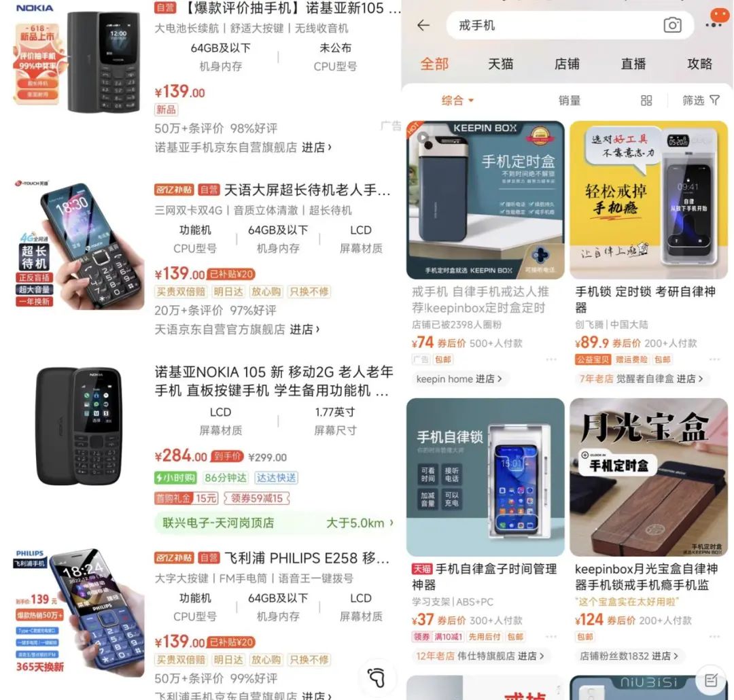
Task: Click the footprint browsing history icon
Action: point(377,677)
